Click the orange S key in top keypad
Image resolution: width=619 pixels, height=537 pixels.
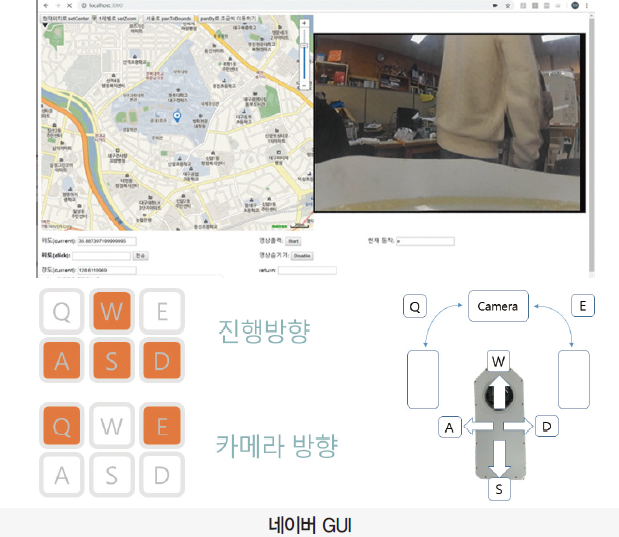pyautogui.click(x=112, y=361)
